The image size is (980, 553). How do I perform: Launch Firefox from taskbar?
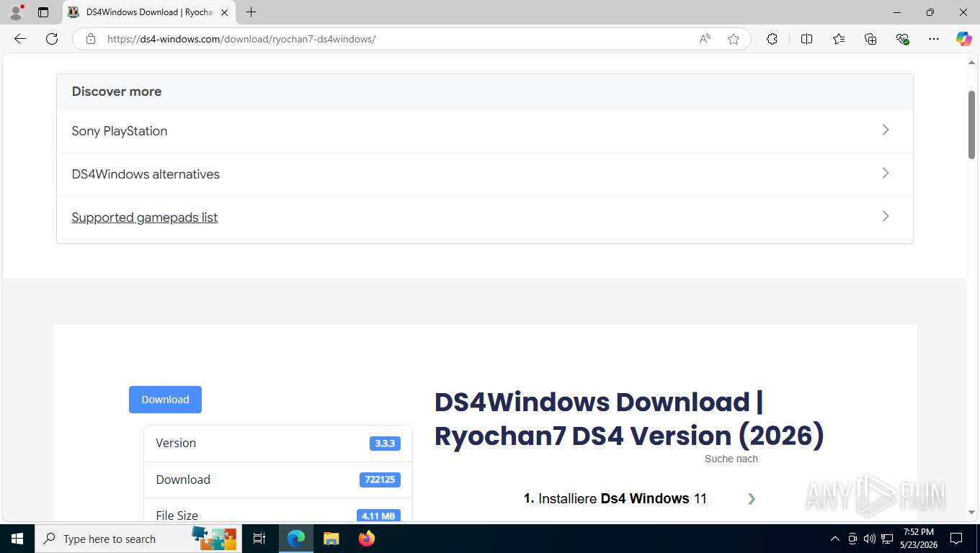click(367, 539)
